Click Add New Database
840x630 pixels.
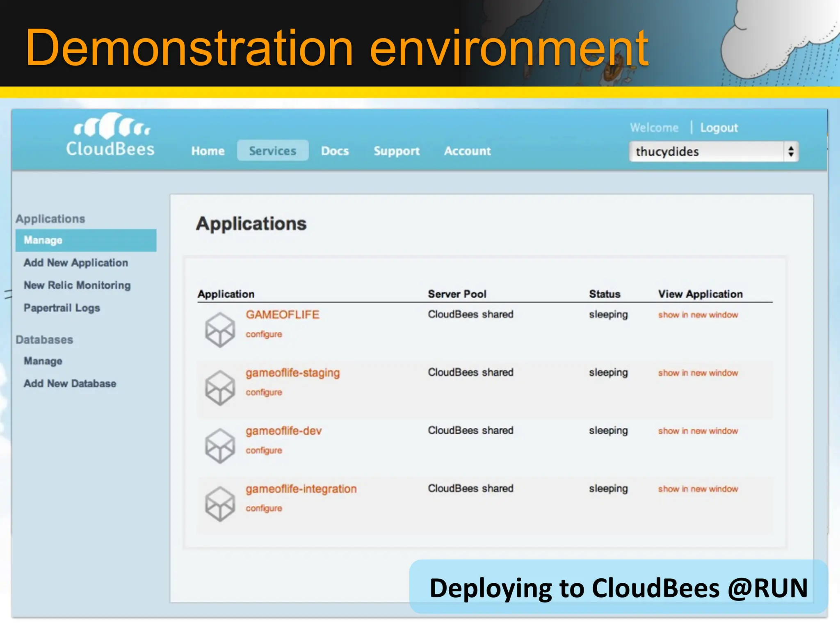(70, 383)
